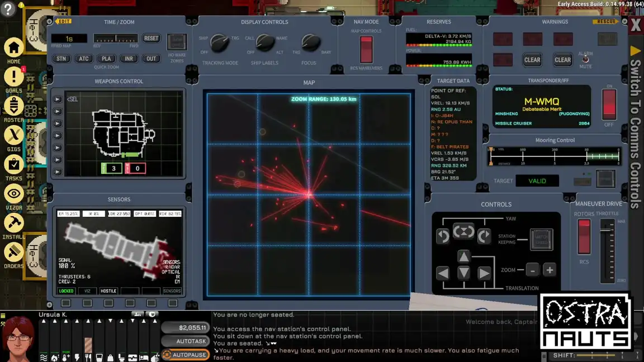Click the No Wake Zones button
The width and height of the screenshot is (644, 362).
pyautogui.click(x=177, y=41)
